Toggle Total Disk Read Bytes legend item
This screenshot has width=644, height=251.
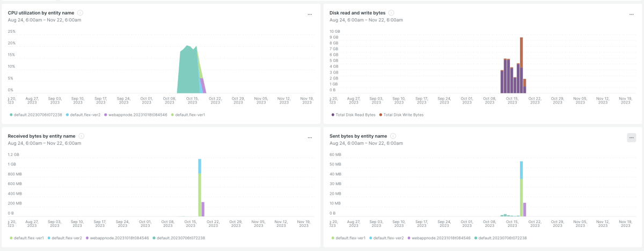click(353, 115)
